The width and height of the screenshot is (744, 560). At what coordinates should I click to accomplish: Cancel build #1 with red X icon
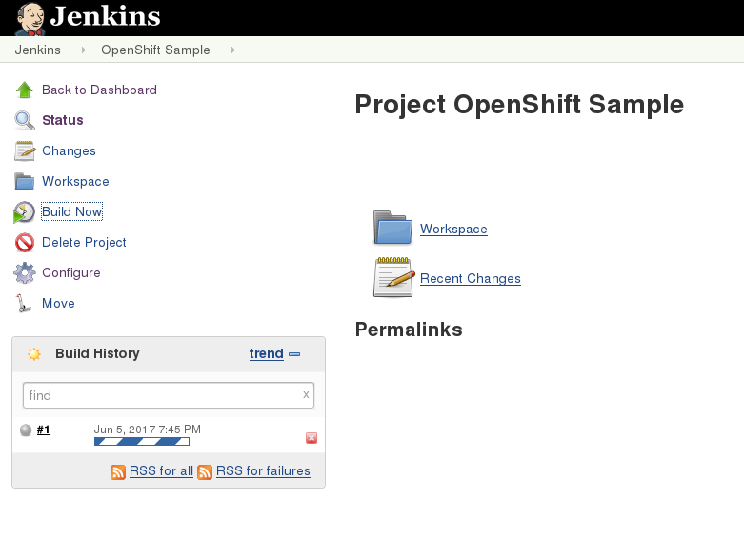[312, 438]
